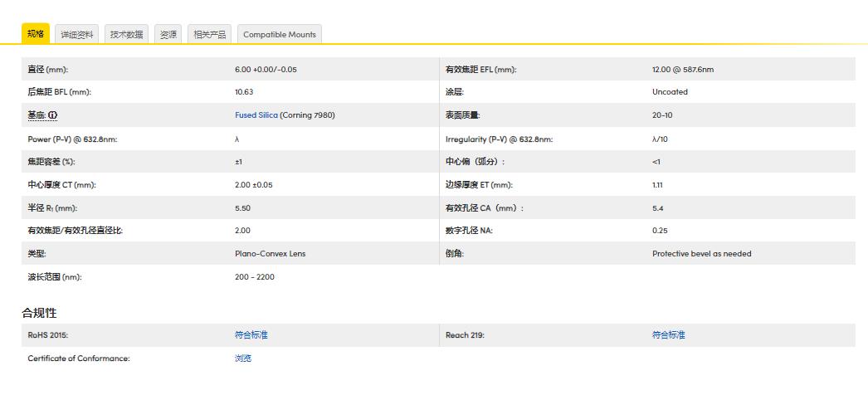
Task: Select the centering value <1
Action: [x=656, y=162]
